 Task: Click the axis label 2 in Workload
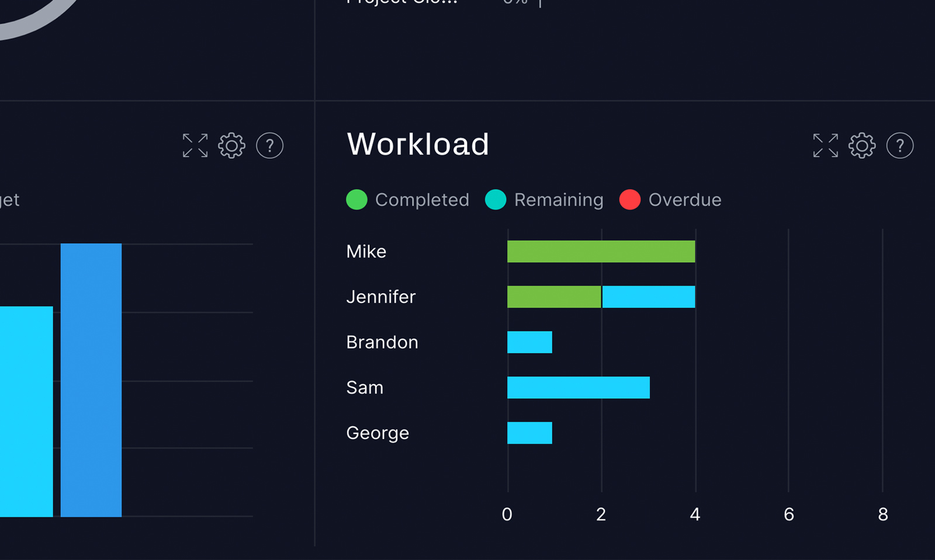coord(601,514)
